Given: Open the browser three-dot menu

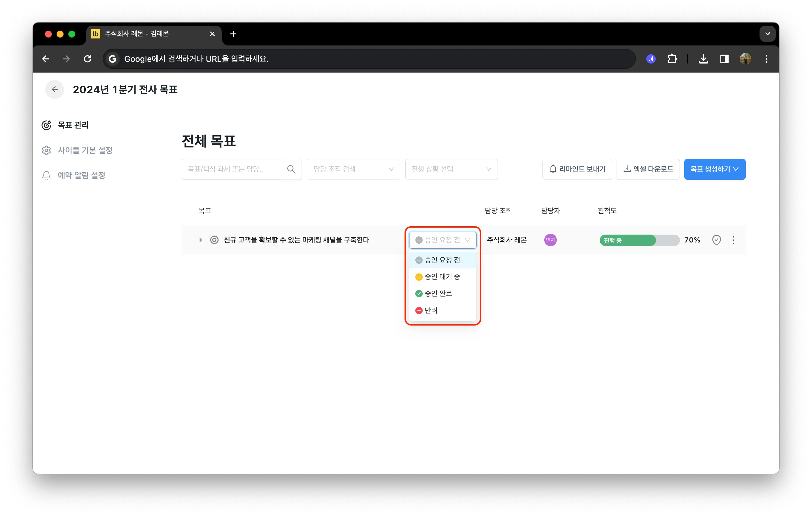Looking at the screenshot, I should click(766, 59).
